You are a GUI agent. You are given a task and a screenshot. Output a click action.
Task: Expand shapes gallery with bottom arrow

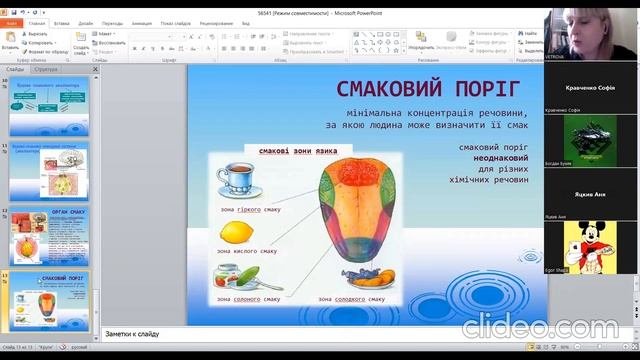click(404, 51)
